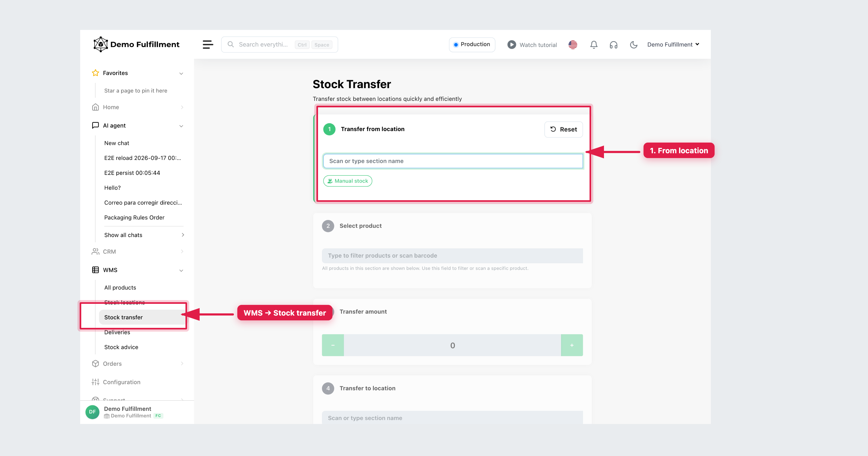The height and width of the screenshot is (456, 868).
Task: Click the product filter barcode field
Action: [452, 256]
